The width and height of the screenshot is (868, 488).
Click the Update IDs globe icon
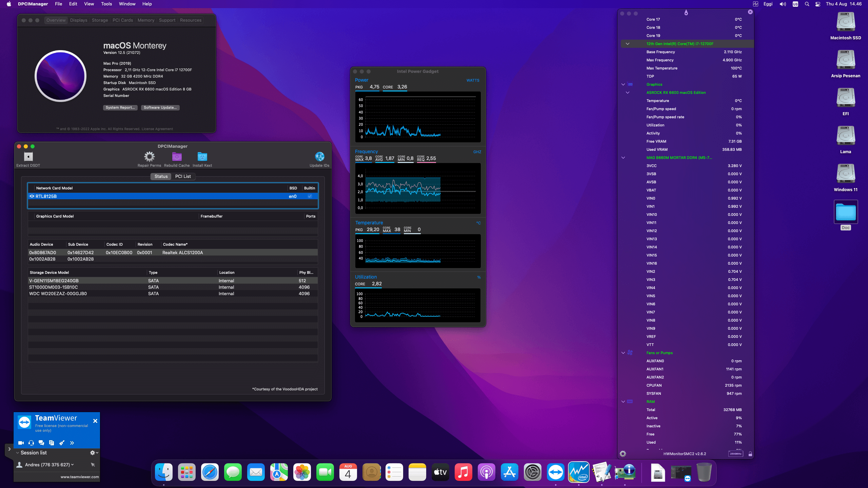click(x=319, y=157)
